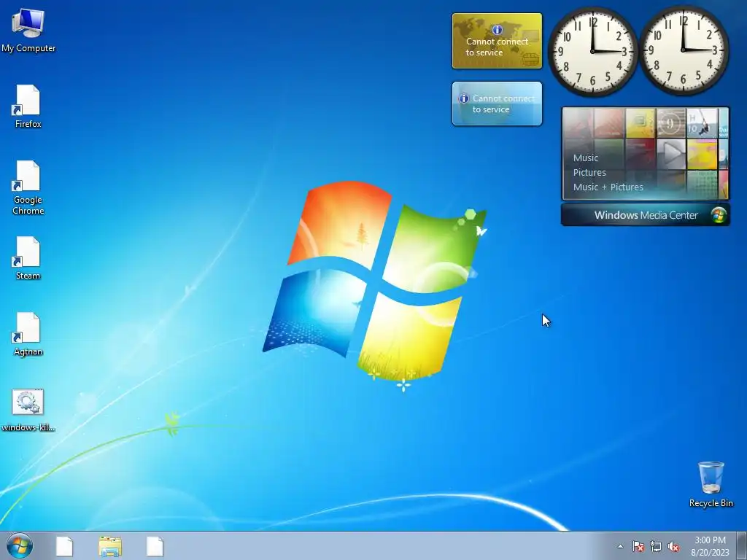747x560 pixels.
Task: Click the blue Cannot connect to service gadget
Action: click(497, 104)
